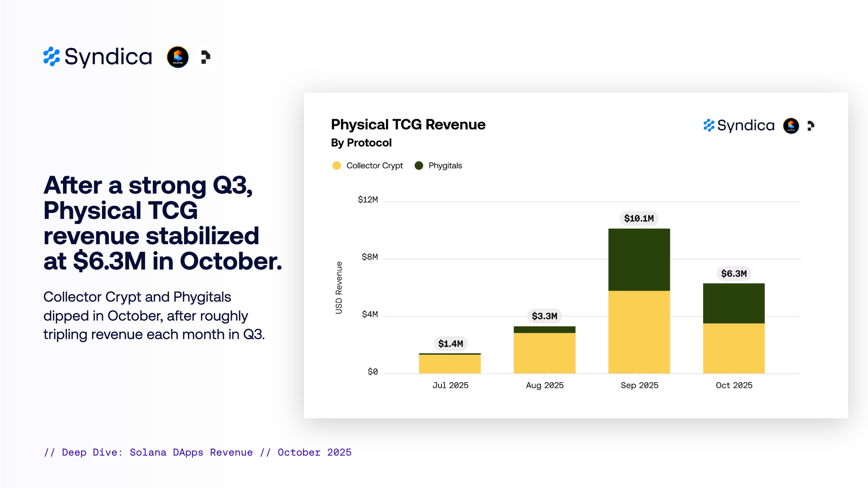Click the Aug 2025 axis label
The image size is (868, 488).
[545, 385]
